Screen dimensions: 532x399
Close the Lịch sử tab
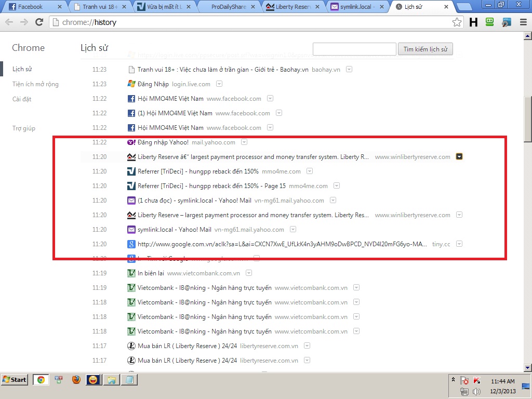coord(446,7)
